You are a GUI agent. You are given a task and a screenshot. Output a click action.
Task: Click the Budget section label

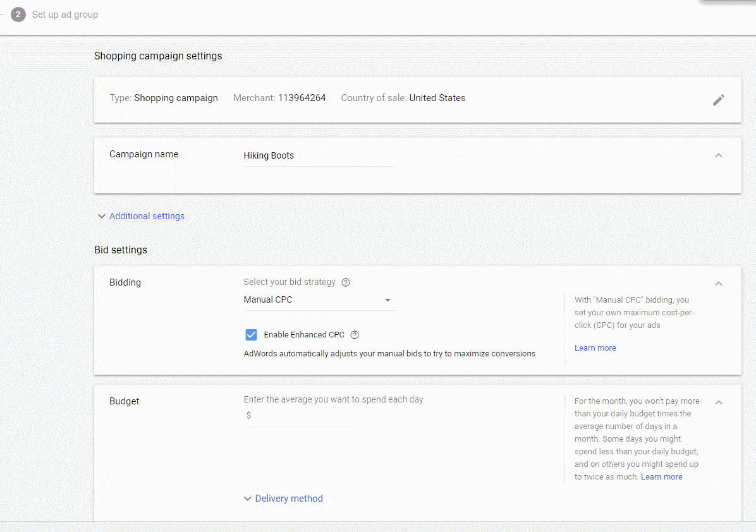coord(125,401)
